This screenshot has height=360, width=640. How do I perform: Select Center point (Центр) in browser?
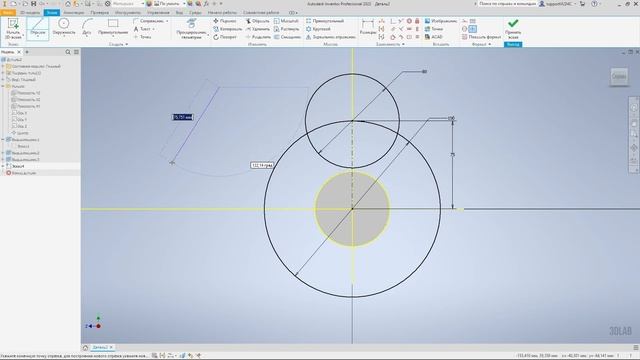[20, 133]
